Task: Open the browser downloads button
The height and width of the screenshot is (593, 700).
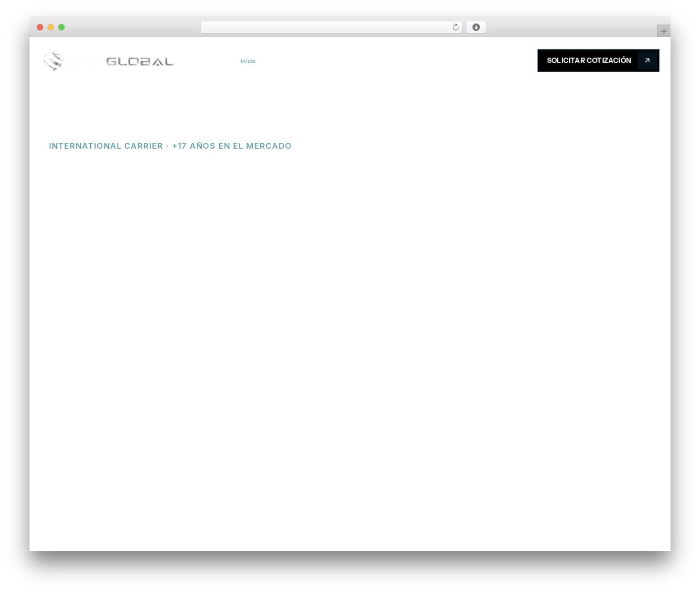Action: pyautogui.click(x=476, y=27)
